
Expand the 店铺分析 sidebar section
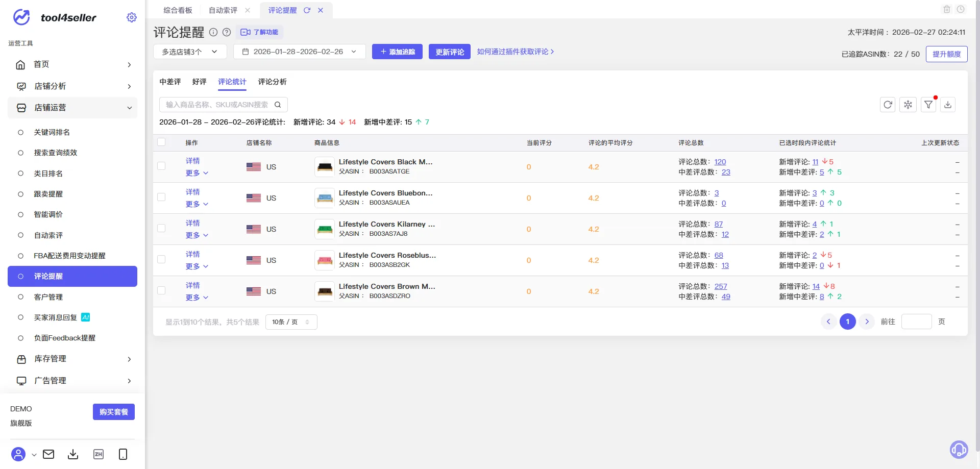coord(72,86)
